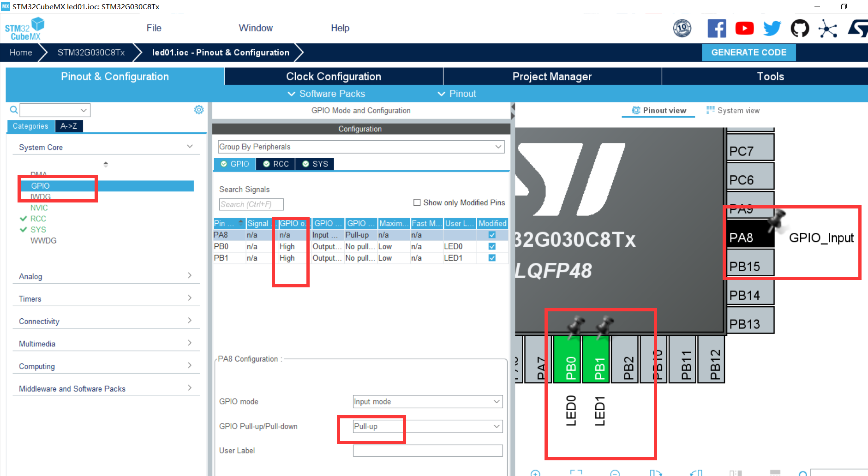Viewport: 868px width, 476px height.
Task: Switch to Clock Configuration tab
Action: (x=334, y=77)
